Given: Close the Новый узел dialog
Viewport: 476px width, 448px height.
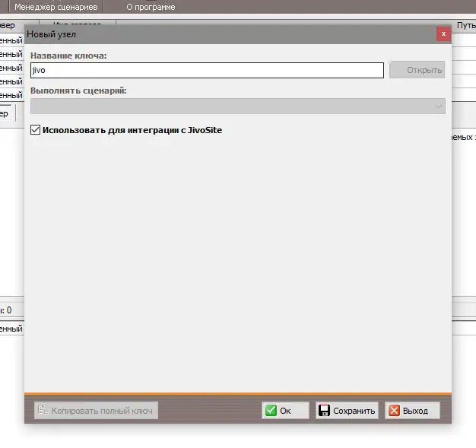Looking at the screenshot, I should (x=443, y=33).
